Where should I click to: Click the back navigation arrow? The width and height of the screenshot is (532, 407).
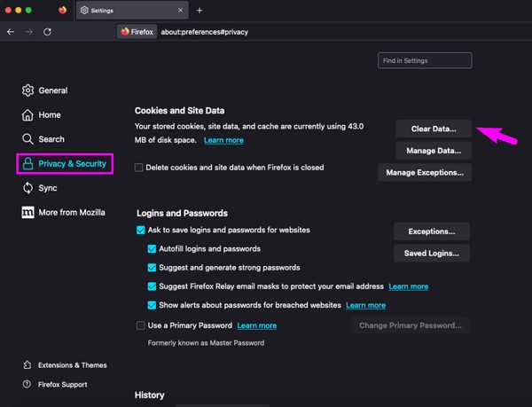(11, 32)
